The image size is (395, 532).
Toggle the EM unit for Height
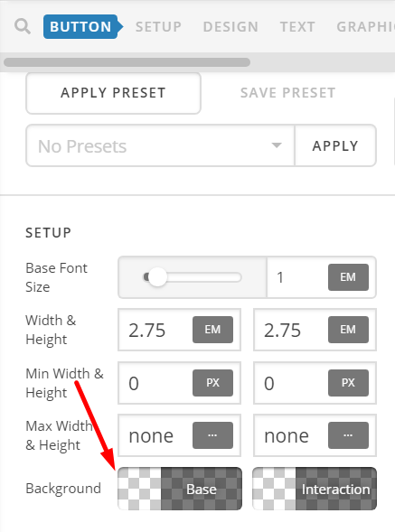348,330
